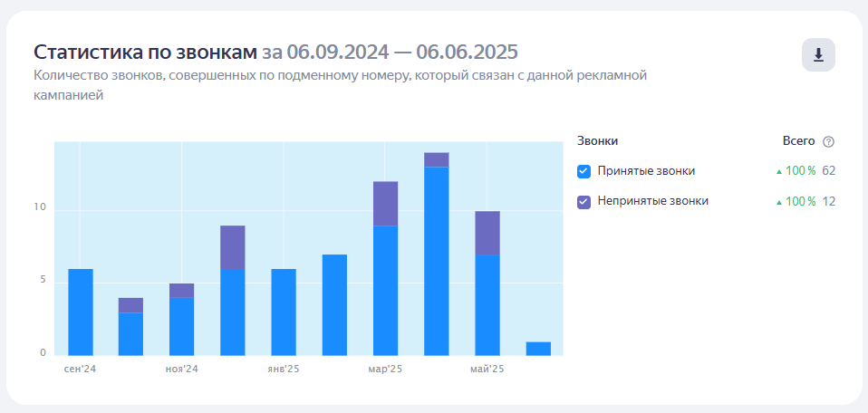Open the help tooltip next to Всего
The height and width of the screenshot is (413, 868).
pyautogui.click(x=828, y=141)
